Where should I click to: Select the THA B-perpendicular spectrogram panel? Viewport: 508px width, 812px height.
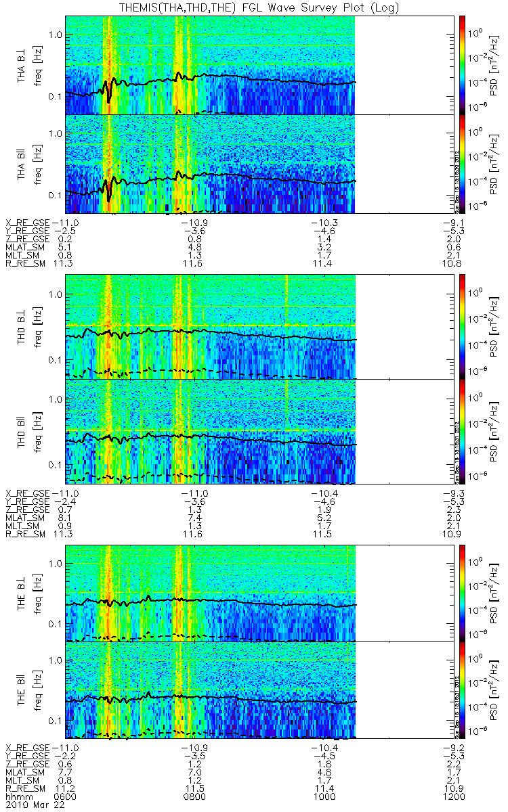click(259, 66)
